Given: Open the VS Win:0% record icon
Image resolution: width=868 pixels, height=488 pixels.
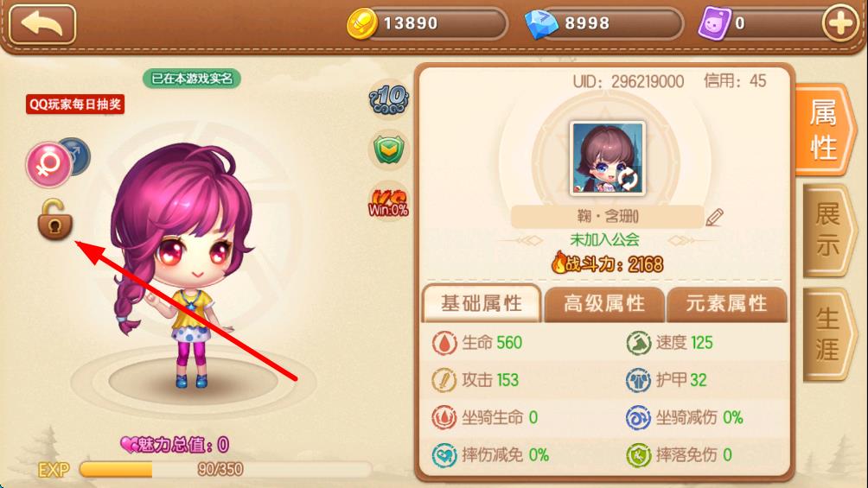Looking at the screenshot, I should click(388, 201).
